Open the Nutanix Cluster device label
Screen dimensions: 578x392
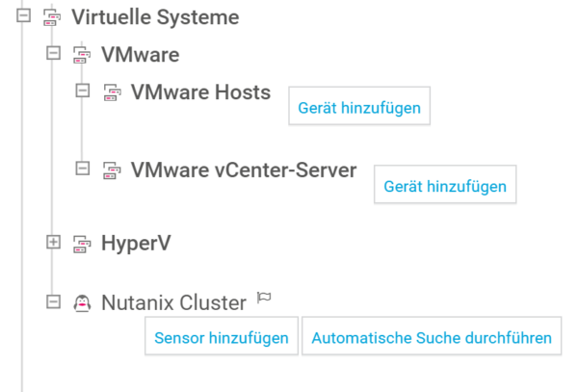point(173,302)
